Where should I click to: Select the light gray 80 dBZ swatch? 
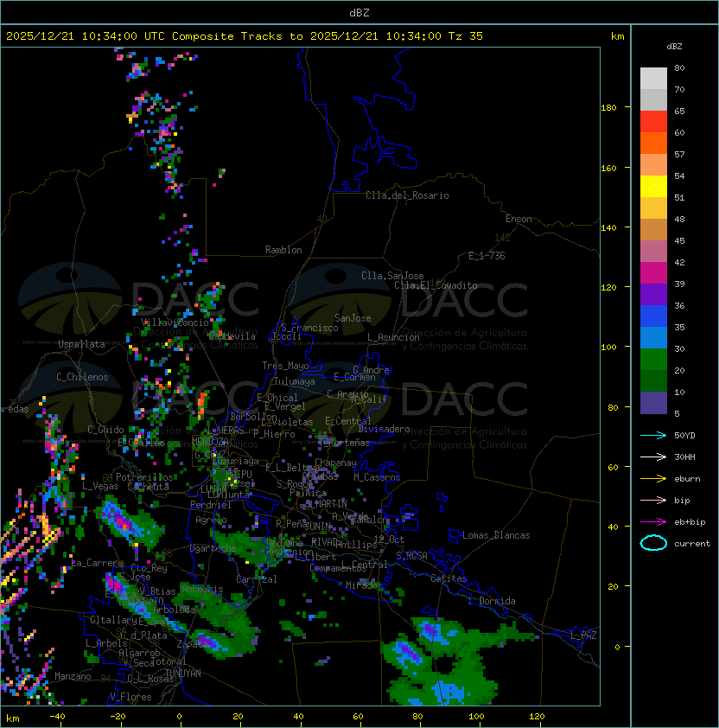click(x=653, y=78)
